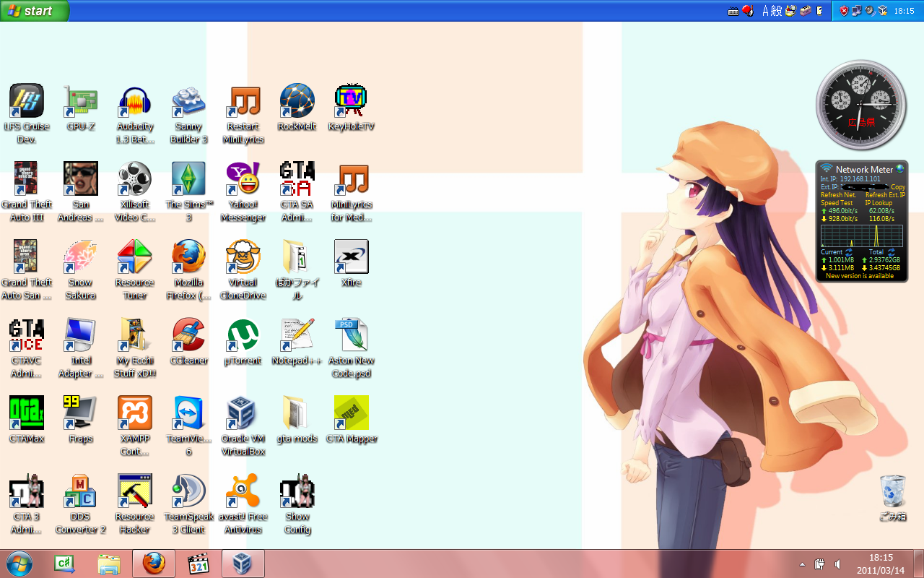Copy the external IP in Network Meter
Viewport: 924px width, 578px height.
pyautogui.click(x=898, y=187)
